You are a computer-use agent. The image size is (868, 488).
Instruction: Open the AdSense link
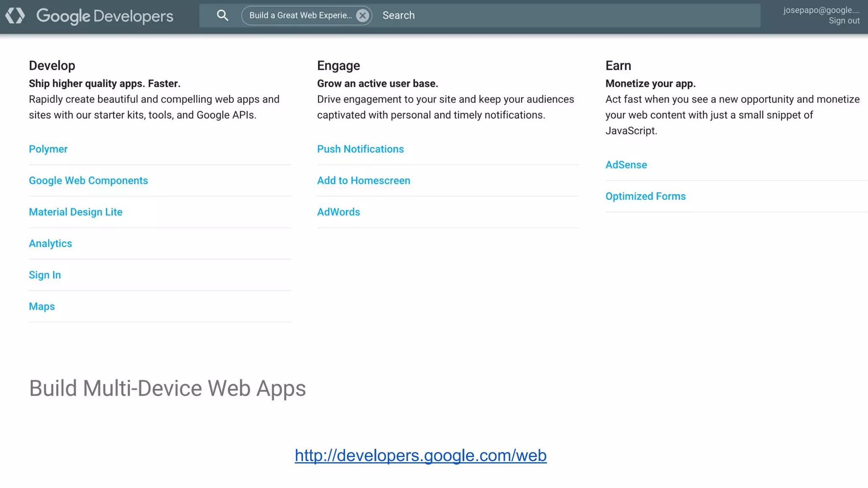click(x=626, y=165)
